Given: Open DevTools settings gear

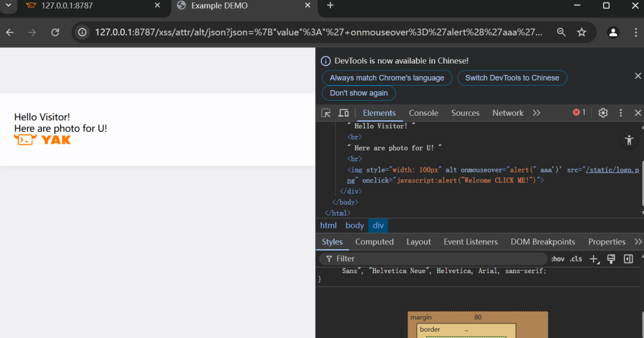Looking at the screenshot, I should pos(603,113).
